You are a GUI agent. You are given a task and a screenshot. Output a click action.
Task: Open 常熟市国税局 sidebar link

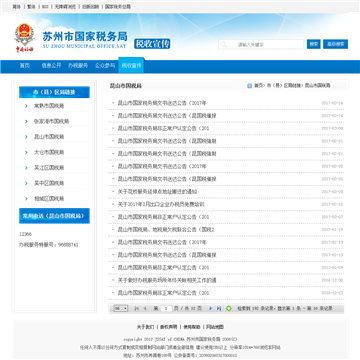[49, 106]
